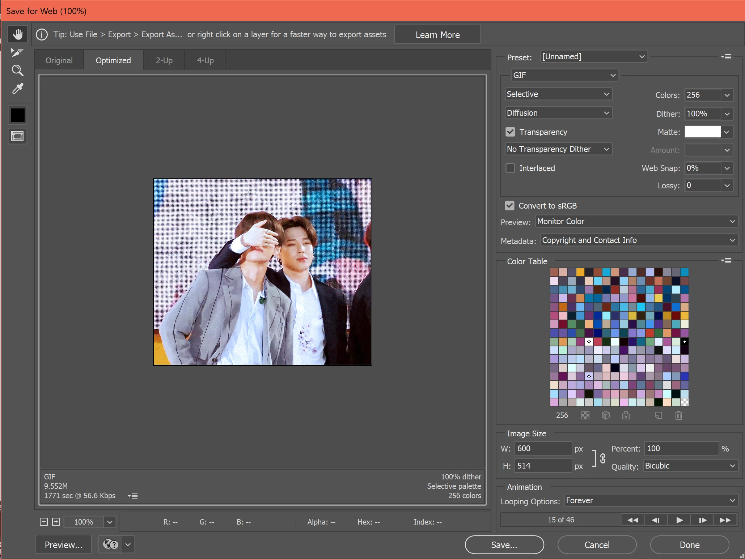Toggle the Convert to sRGB checkbox

click(509, 206)
